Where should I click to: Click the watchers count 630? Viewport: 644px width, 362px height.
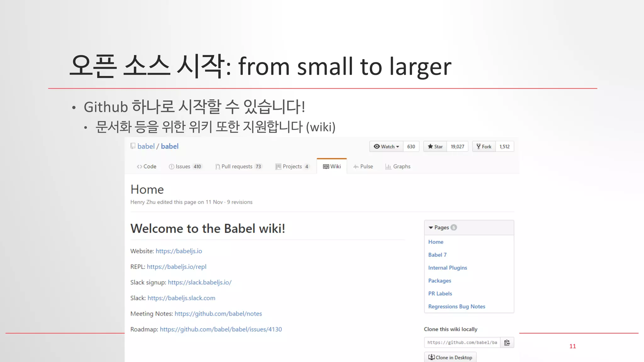coord(411,146)
